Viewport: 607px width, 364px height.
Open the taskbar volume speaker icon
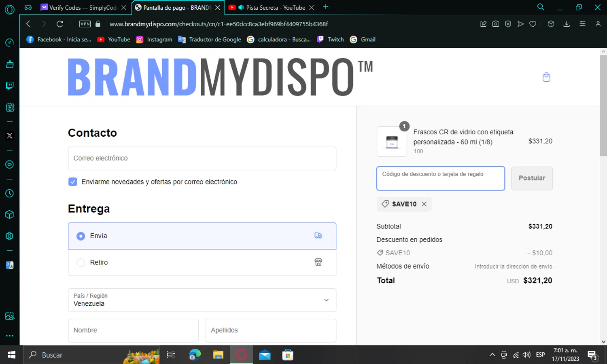point(526,355)
